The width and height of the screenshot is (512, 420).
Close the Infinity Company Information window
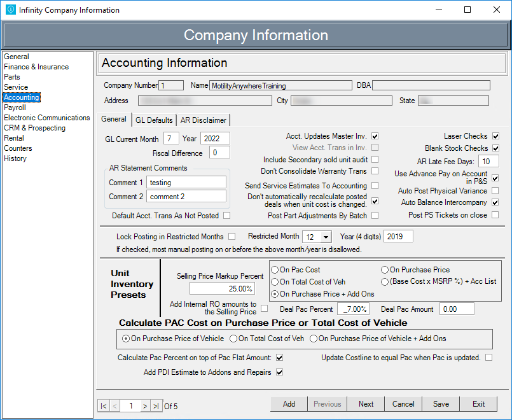(497, 10)
